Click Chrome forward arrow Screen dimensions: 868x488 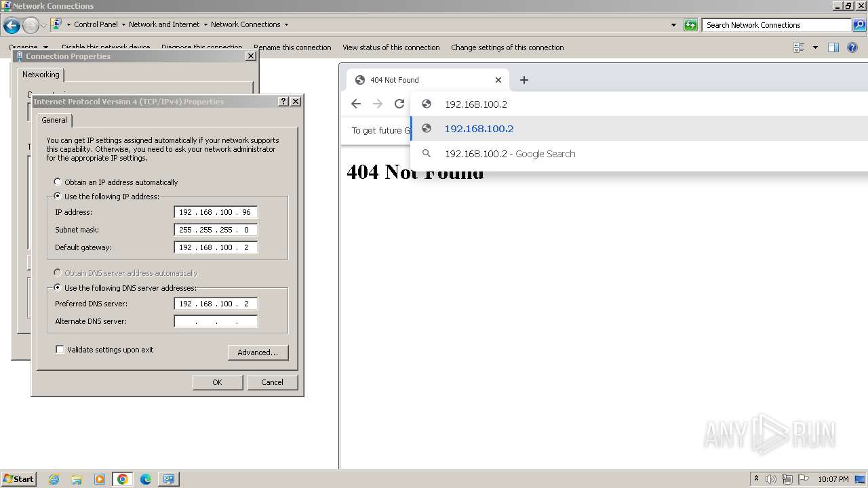pyautogui.click(x=378, y=104)
